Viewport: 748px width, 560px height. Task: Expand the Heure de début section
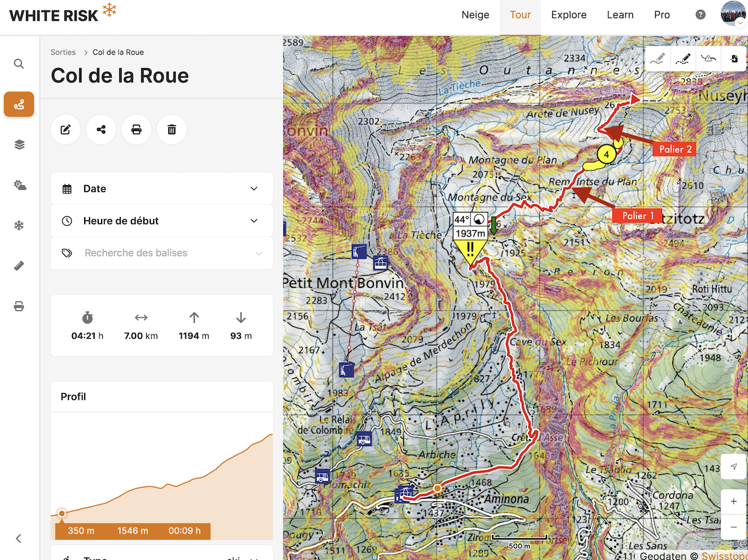coord(161,221)
